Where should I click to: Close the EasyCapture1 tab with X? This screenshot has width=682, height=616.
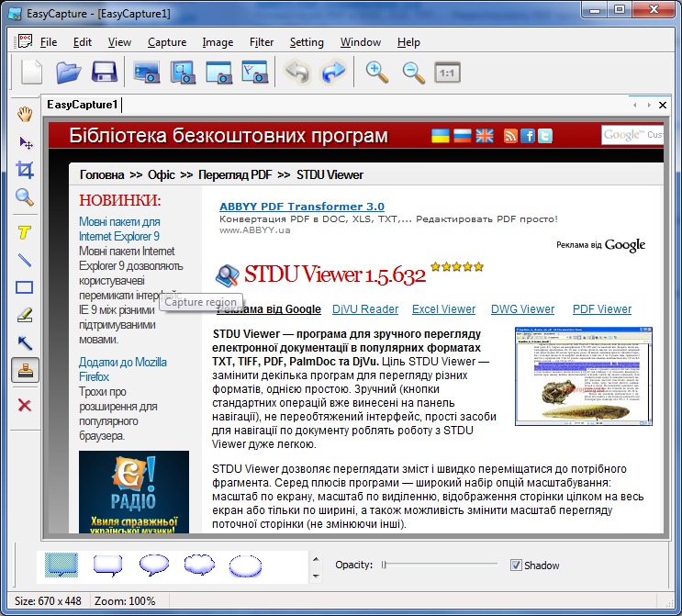pos(663,106)
